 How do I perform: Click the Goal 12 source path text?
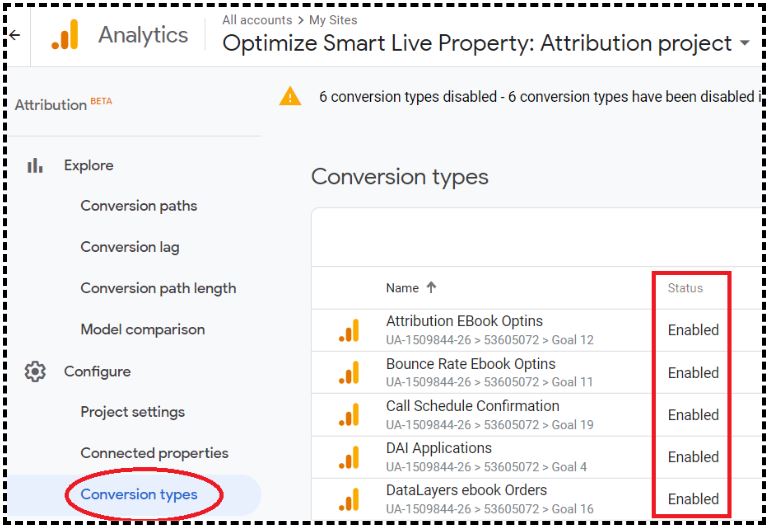pyautogui.click(x=490, y=340)
